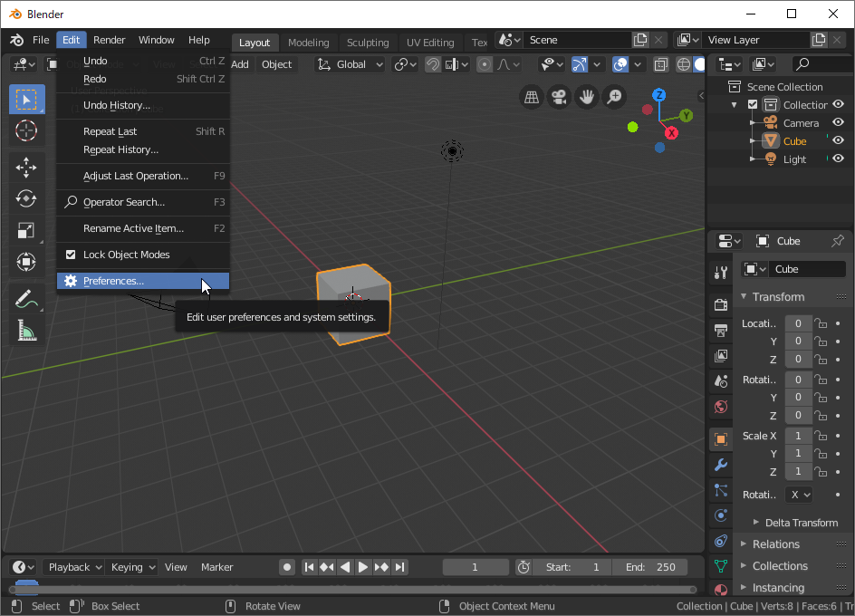Image resolution: width=855 pixels, height=616 pixels.
Task: Click the current frame number field
Action: pyautogui.click(x=475, y=567)
